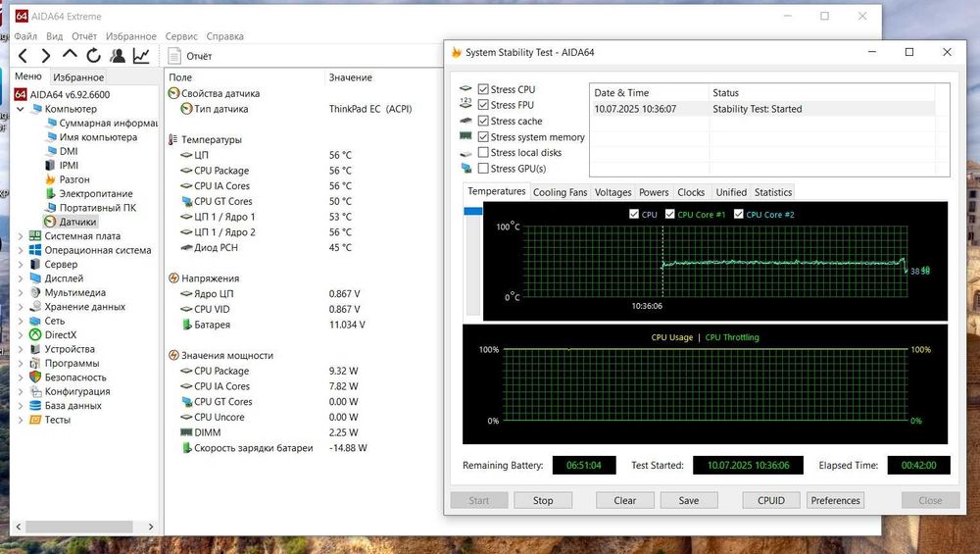
Task: Click the Clear button
Action: pos(625,500)
